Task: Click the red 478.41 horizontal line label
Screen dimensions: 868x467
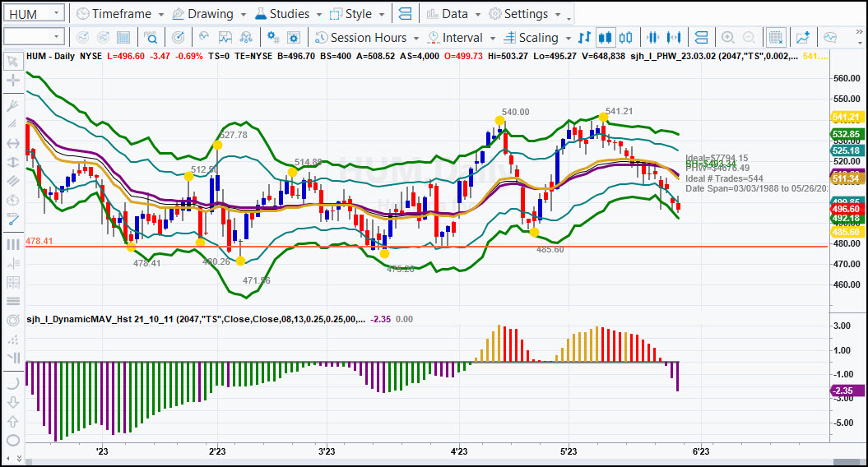Action: pos(39,241)
